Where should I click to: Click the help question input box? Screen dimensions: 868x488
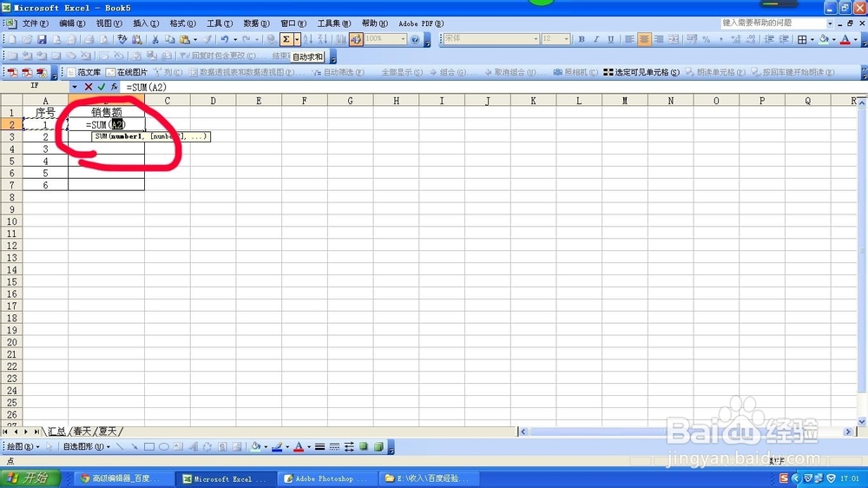click(773, 23)
